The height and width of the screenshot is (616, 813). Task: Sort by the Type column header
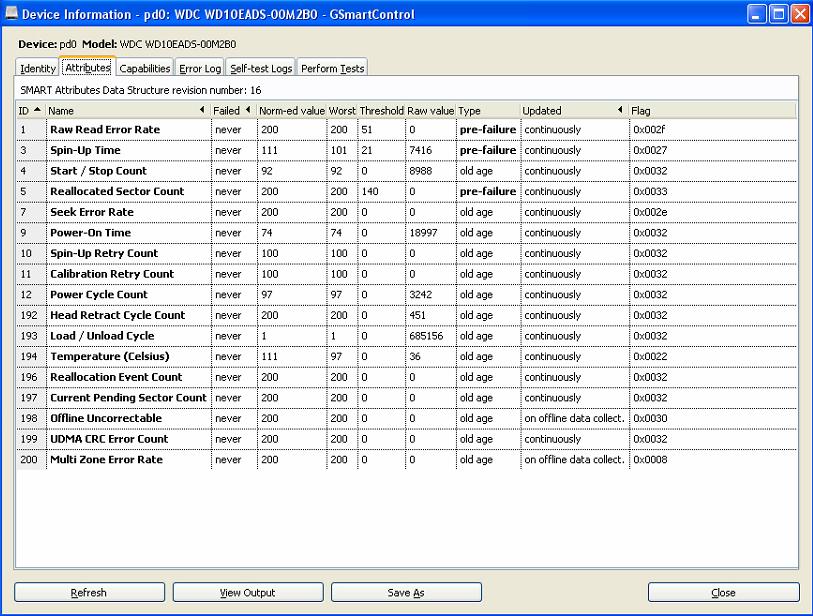click(x=488, y=110)
